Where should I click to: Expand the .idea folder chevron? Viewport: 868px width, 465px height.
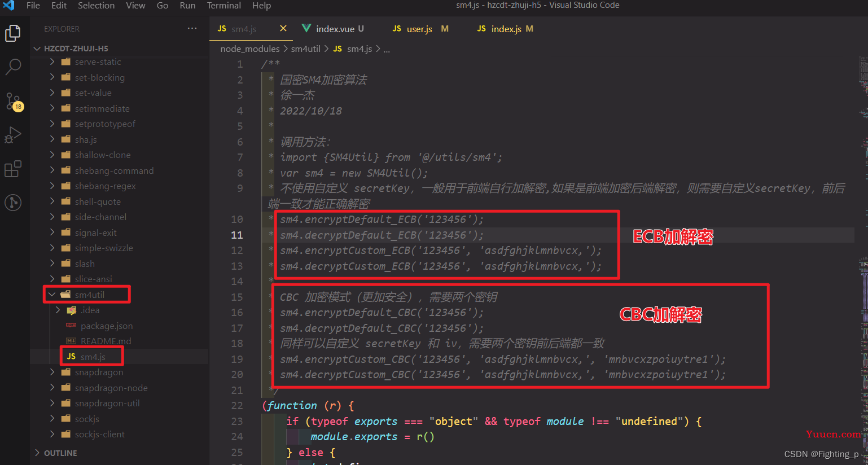pyautogui.click(x=58, y=310)
